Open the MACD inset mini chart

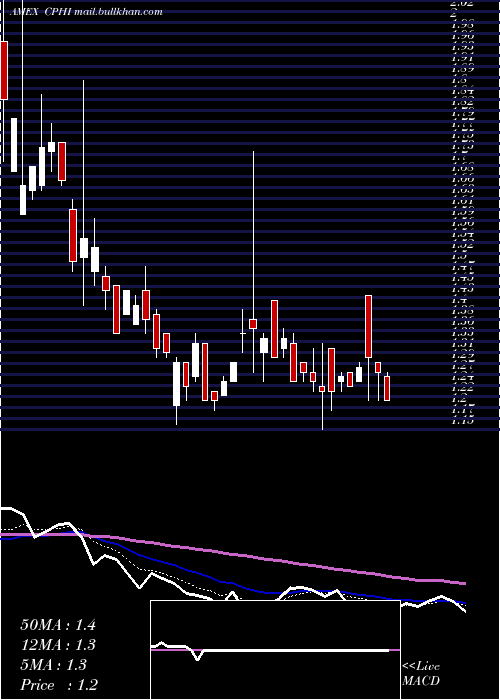point(275,650)
